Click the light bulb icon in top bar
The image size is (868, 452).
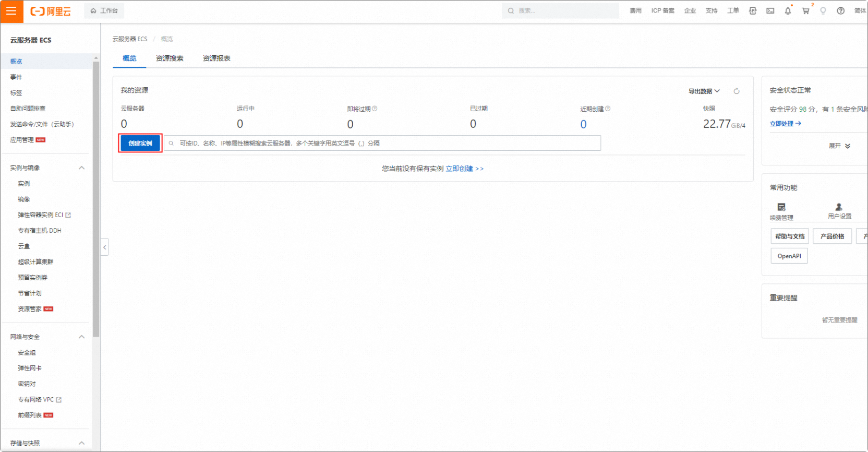pyautogui.click(x=823, y=10)
